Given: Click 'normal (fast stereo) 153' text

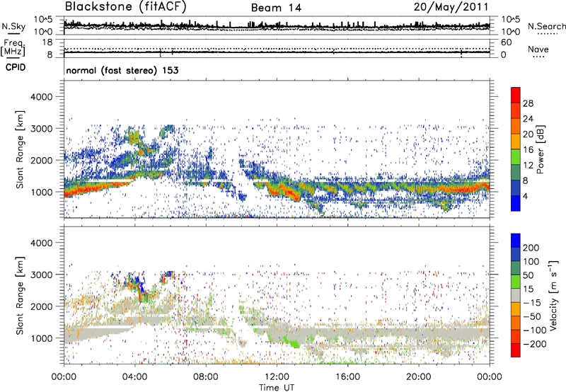Looking at the screenshot, I should click(122, 70).
